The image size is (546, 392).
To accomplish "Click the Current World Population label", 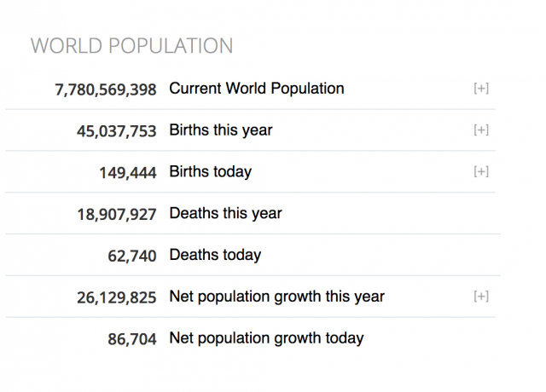I will pyautogui.click(x=257, y=89).
